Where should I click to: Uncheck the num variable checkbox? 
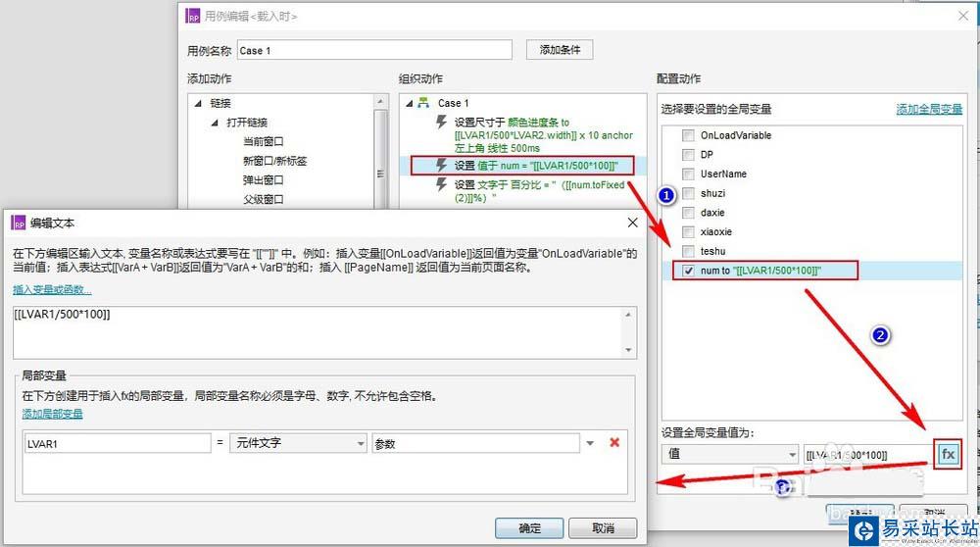point(688,271)
